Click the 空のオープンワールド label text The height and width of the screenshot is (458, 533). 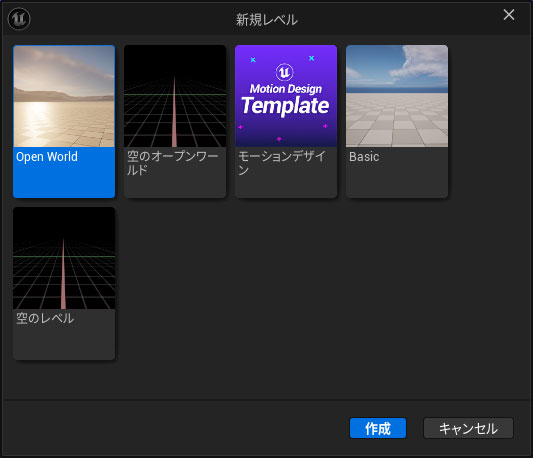[x=173, y=163]
